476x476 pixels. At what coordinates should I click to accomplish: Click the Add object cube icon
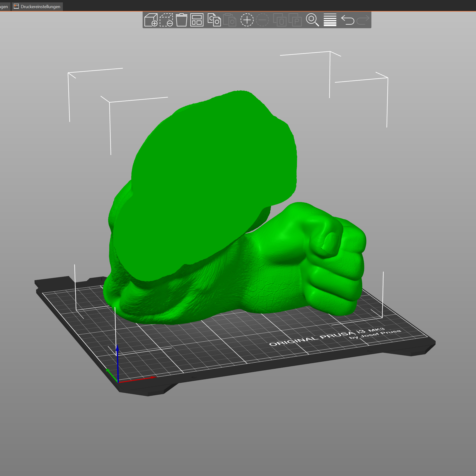coord(151,20)
